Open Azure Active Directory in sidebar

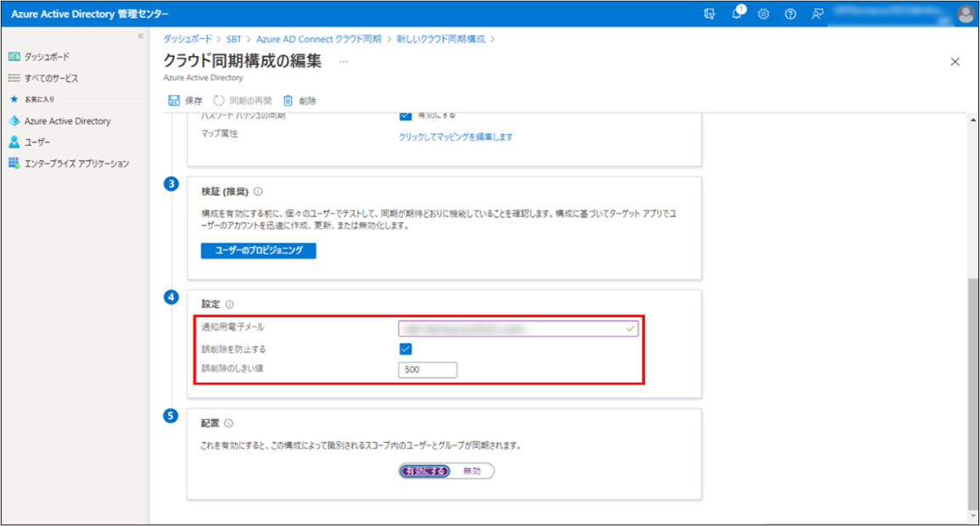pyautogui.click(x=68, y=121)
